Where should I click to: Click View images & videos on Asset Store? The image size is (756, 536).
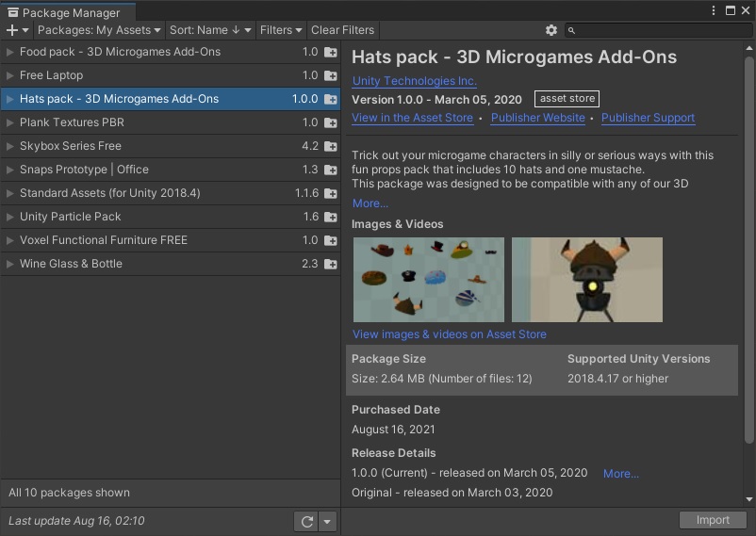(450, 334)
